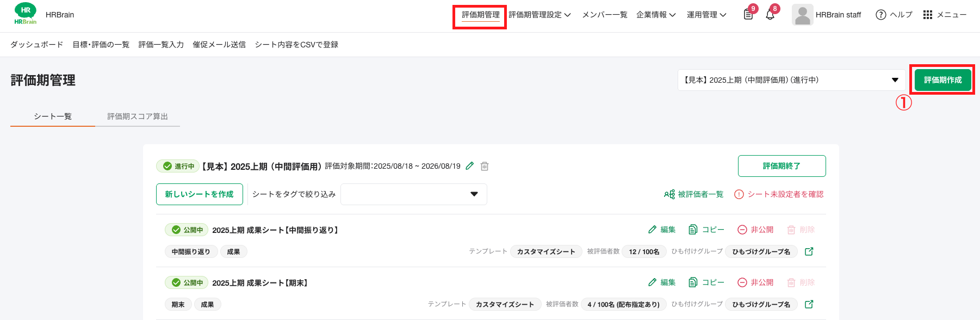This screenshot has width=980, height=320.
Task: Go to 催促メール送信
Action: 219,45
